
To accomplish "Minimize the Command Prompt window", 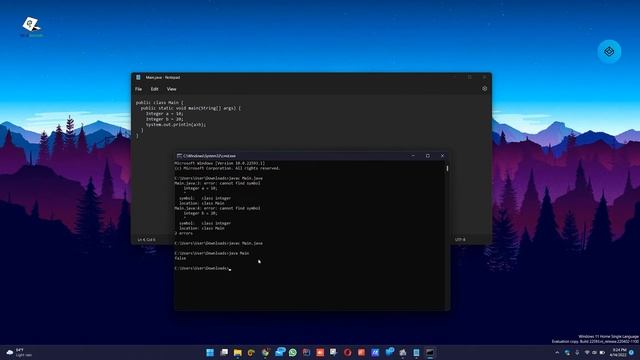I will pyautogui.click(x=413, y=156).
